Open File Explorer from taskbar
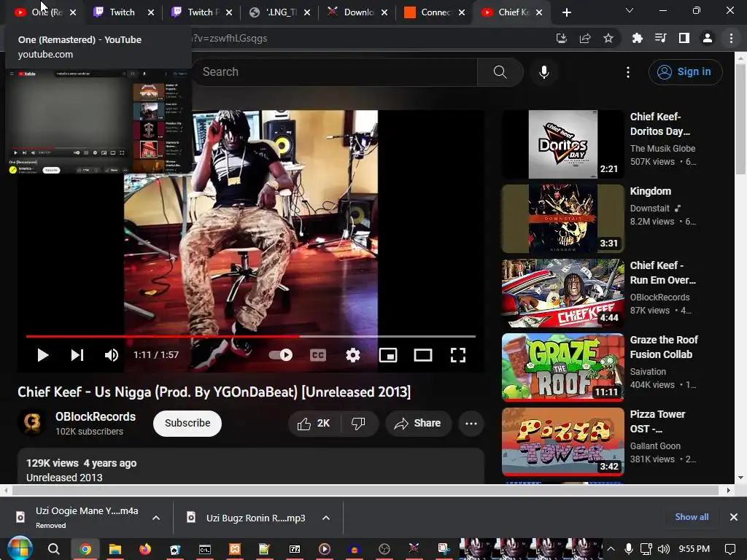 tap(115, 549)
